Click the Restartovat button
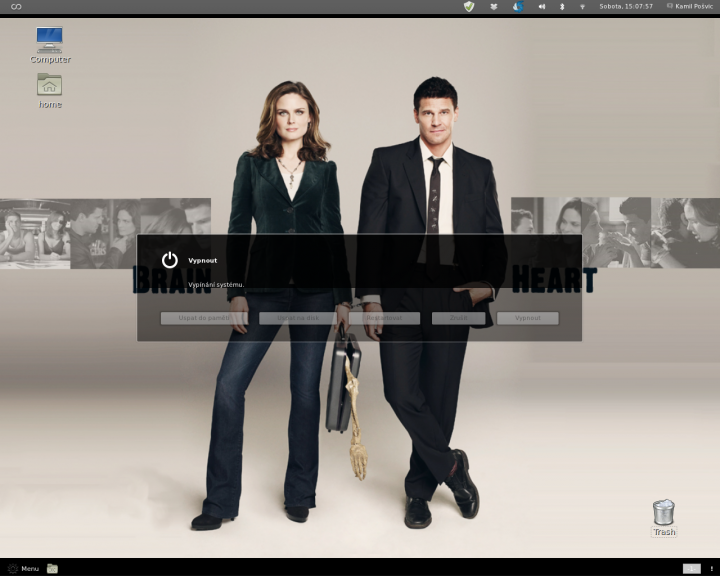720x576 pixels. click(384, 318)
